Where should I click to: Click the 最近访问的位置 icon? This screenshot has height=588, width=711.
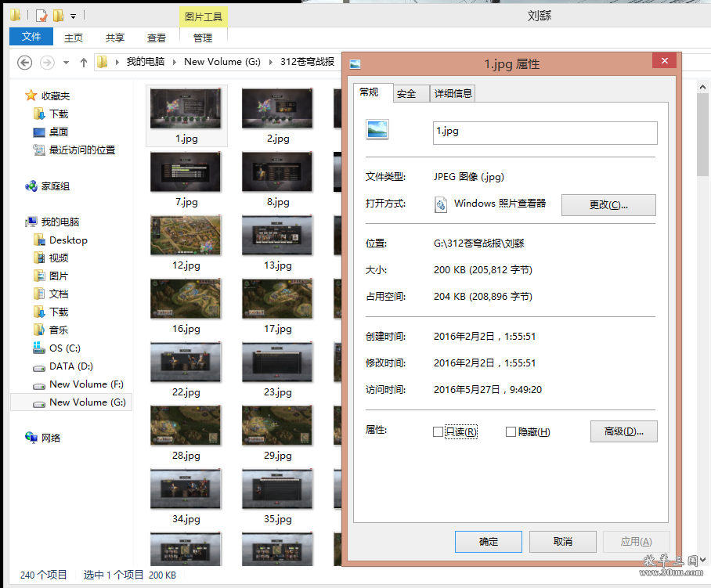(x=39, y=150)
